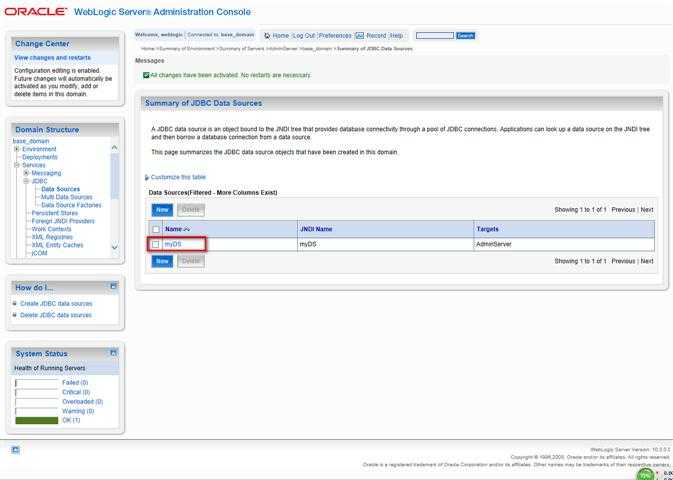Click the Customize this table arrow icon
This screenshot has width=673, height=480.
[x=147, y=177]
